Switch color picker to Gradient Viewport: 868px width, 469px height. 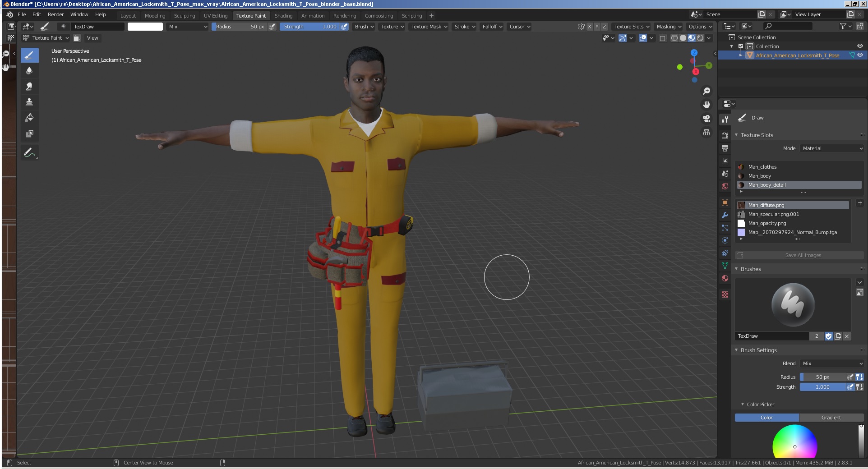[x=831, y=418]
